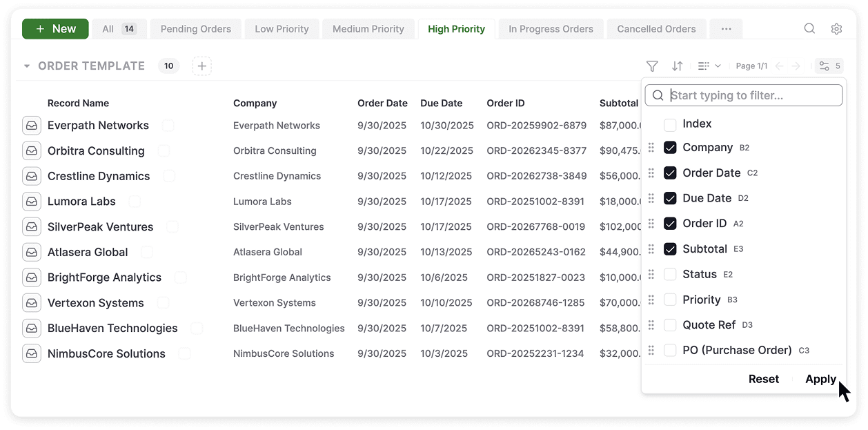Open the Medium Priority tab
The image size is (868, 430).
pos(368,29)
